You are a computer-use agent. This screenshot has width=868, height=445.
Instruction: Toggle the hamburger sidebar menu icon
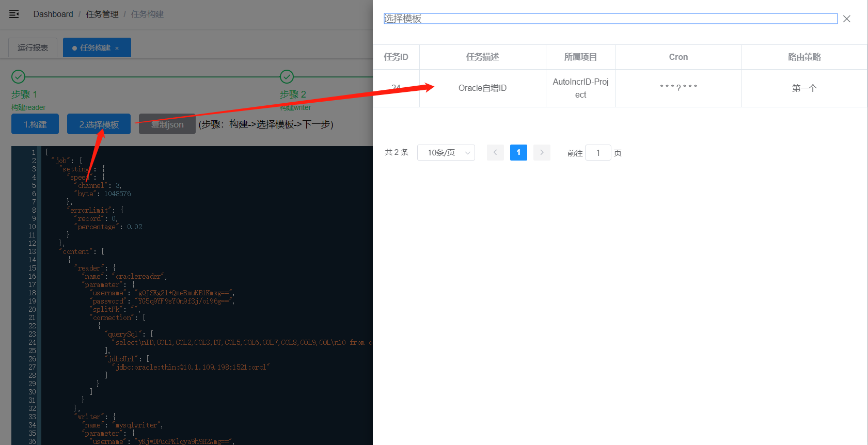[14, 14]
